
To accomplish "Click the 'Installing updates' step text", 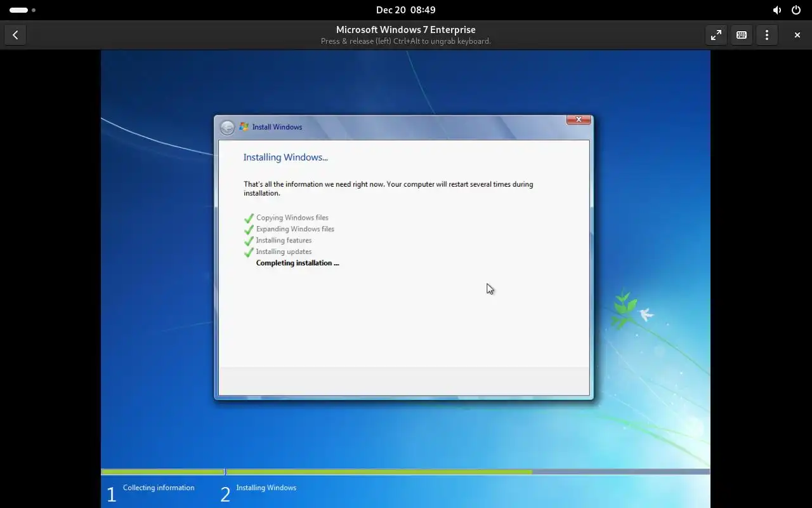I will coord(284,252).
